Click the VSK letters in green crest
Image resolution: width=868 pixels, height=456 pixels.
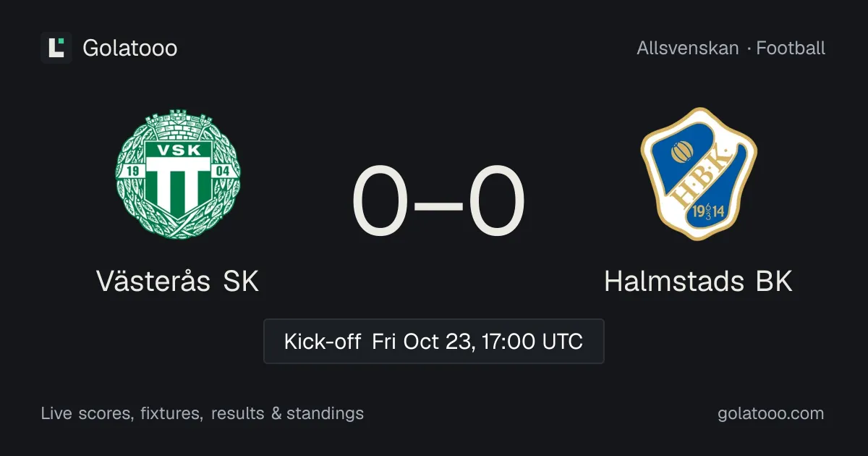(177, 152)
